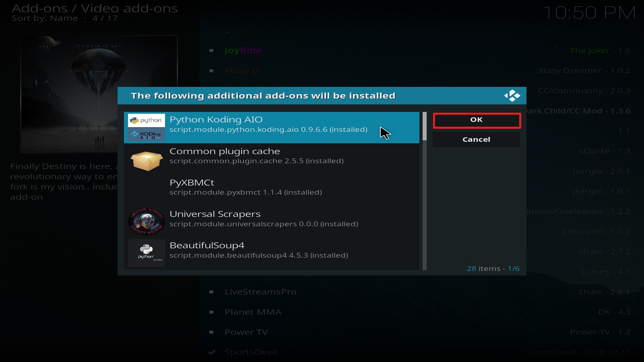Viewport: 644px width, 362px height.
Task: Click the Xtasy Dreamer - 1.0.2 label
Action: point(584,71)
